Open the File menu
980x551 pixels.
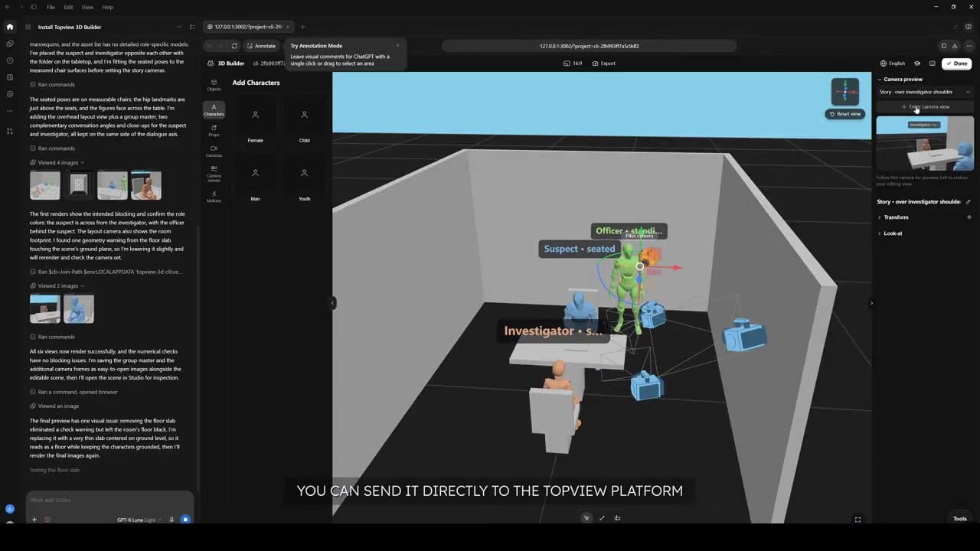[x=51, y=7]
